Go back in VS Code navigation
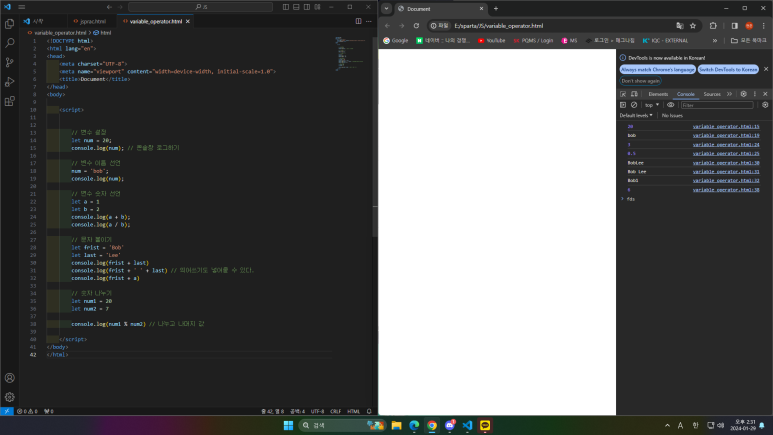The height and width of the screenshot is (435, 773). (x=109, y=7)
